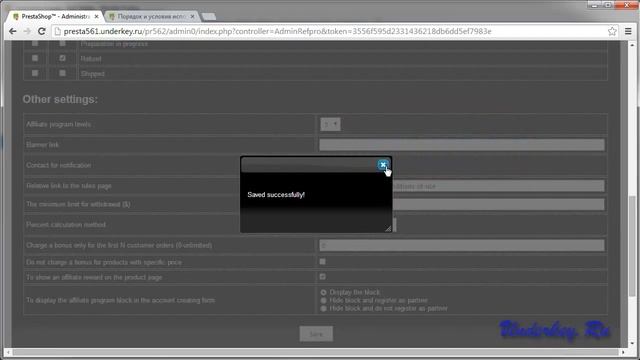Select the Display the block radio option

tap(323, 292)
